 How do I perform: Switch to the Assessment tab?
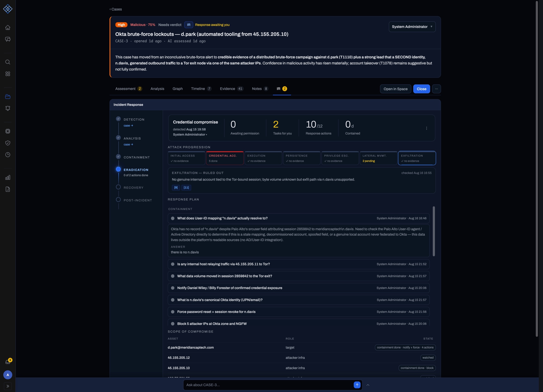pos(129,88)
